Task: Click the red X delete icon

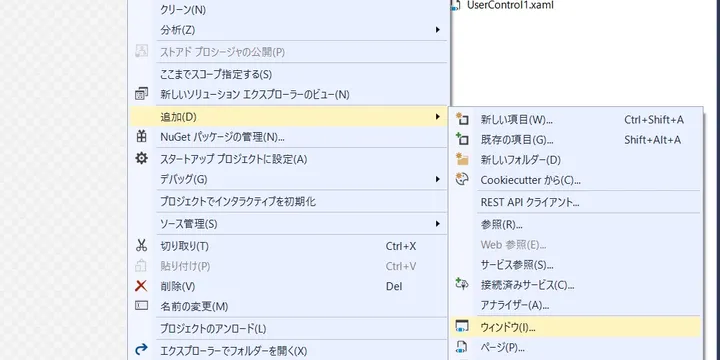Action: tap(141, 286)
